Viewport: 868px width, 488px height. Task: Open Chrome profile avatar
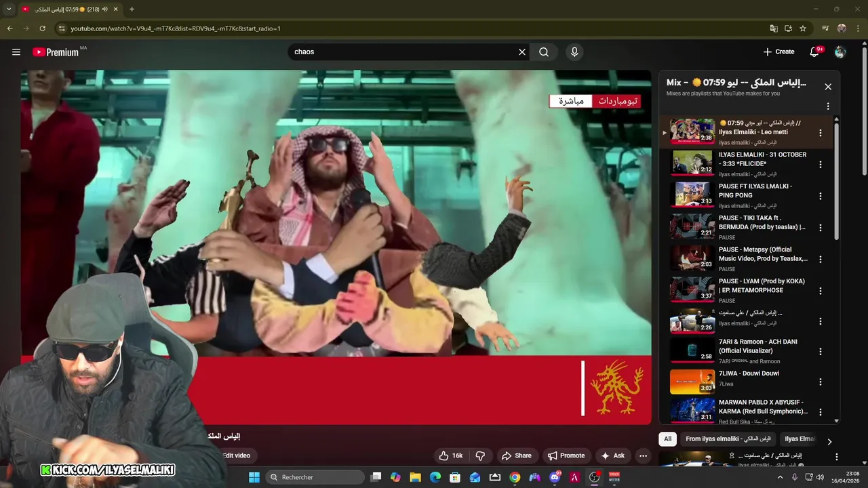pos(842,28)
